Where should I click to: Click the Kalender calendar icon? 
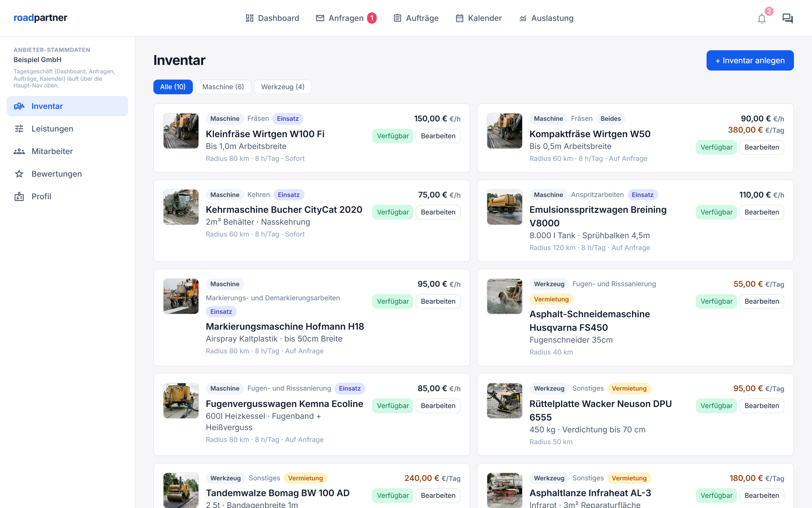click(459, 18)
